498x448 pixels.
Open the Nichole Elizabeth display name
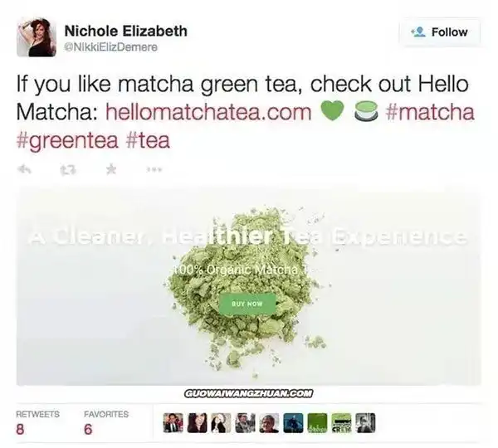(126, 32)
